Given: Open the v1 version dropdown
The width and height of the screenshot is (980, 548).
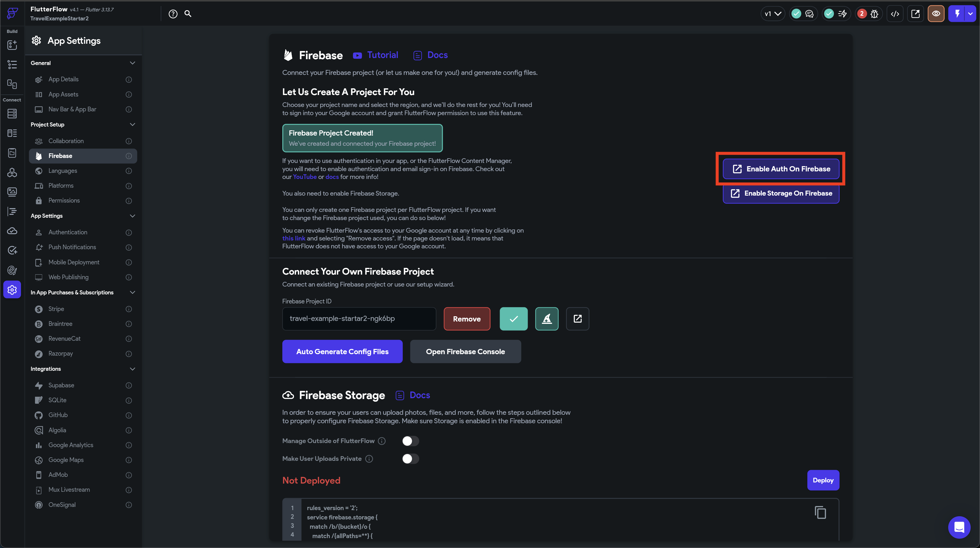Looking at the screenshot, I should tap(773, 14).
